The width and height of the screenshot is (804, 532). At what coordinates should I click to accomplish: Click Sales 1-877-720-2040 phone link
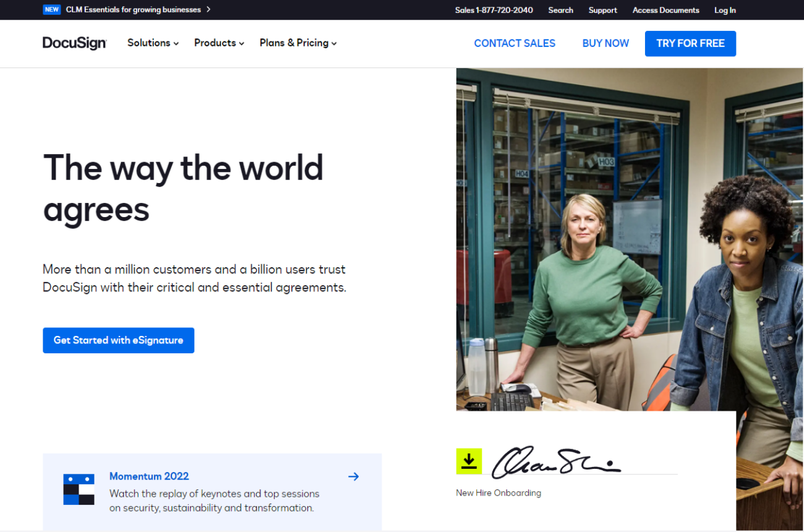494,10
